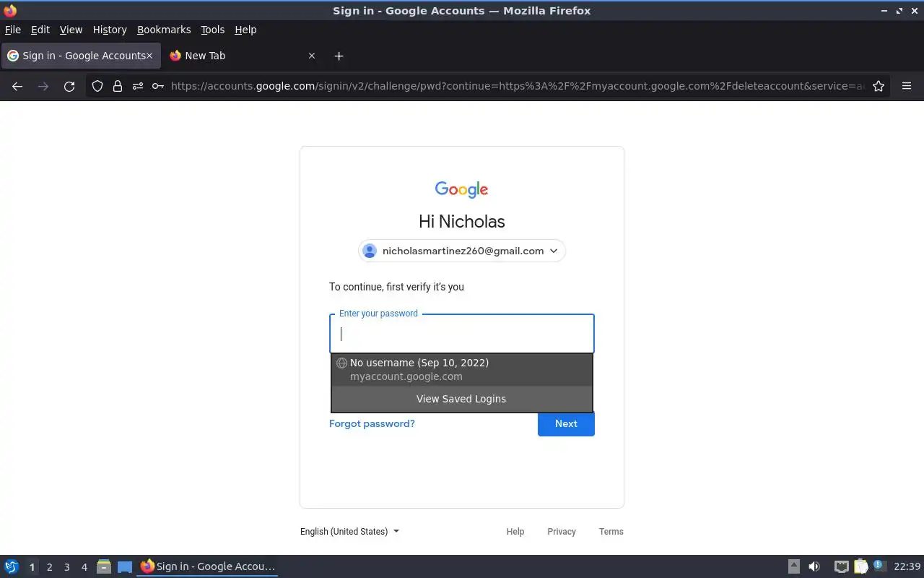Close the Sign in - Google Accounts tab

149,56
